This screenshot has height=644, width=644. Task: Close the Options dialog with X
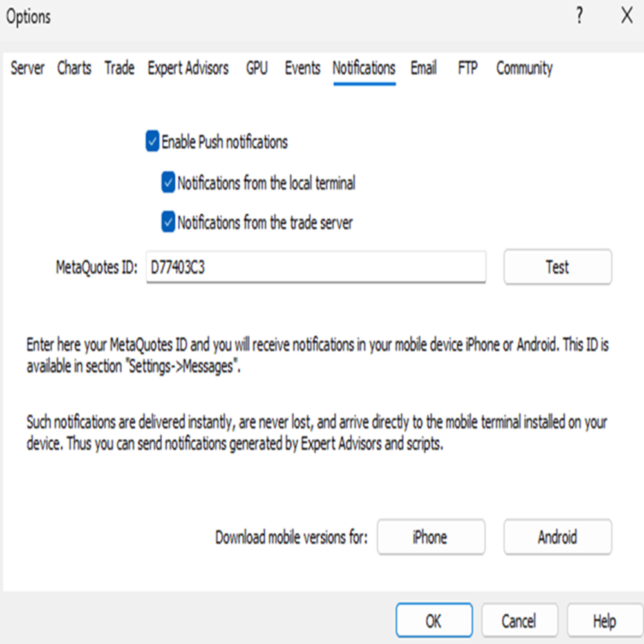627,17
